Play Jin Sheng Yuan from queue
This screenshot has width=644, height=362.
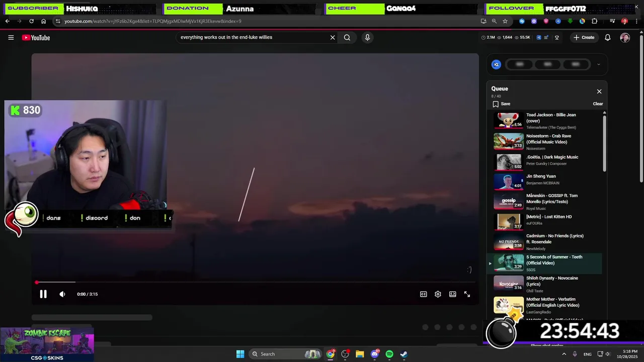point(547,182)
